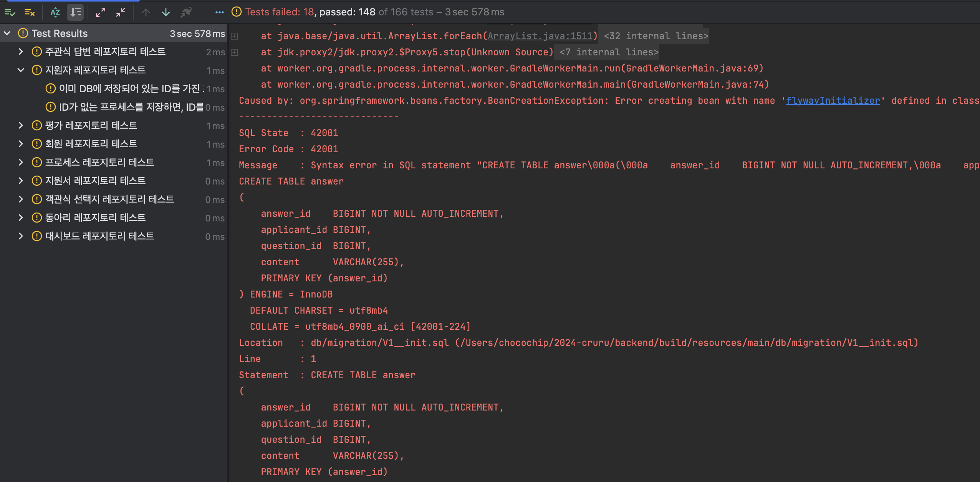980x482 pixels.
Task: Toggle Sort by Duration button
Action: (x=75, y=13)
